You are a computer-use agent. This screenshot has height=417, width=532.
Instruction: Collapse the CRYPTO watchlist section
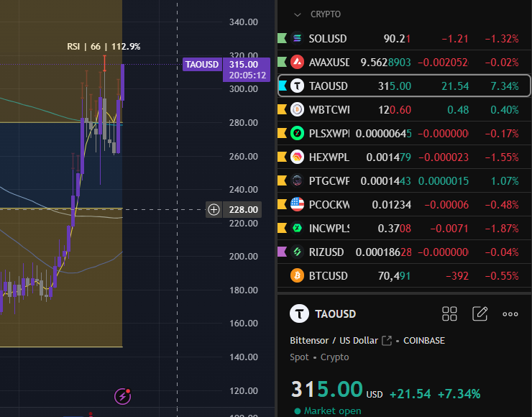coord(298,14)
